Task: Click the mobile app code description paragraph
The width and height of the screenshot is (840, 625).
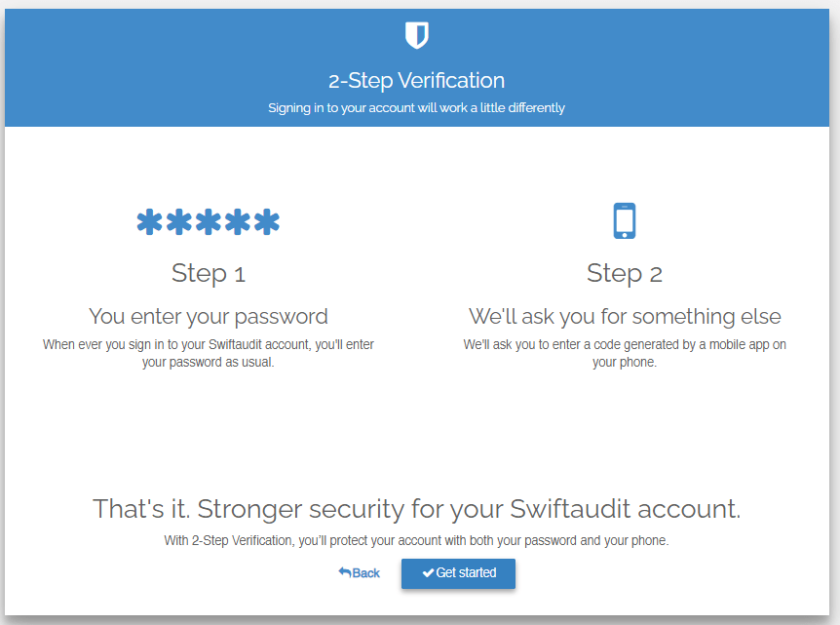Action: click(625, 353)
